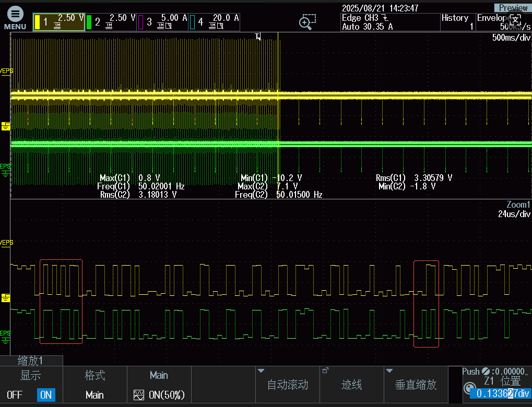532x407 pixels.
Task: Toggle Main ON(50%) intensity setting
Action: (x=159, y=385)
